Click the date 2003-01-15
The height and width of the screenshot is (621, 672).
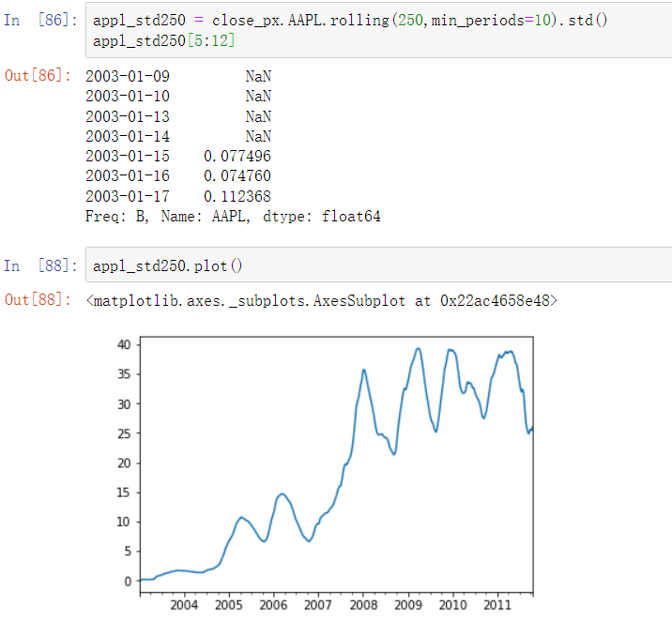point(128,156)
